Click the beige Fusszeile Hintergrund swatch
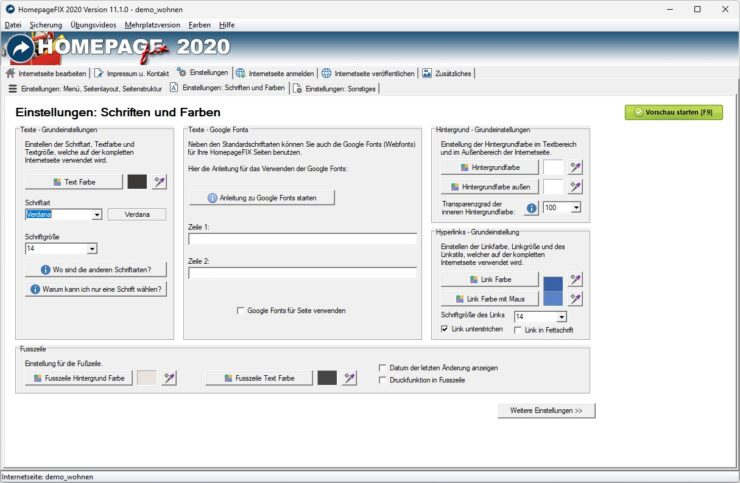 pyautogui.click(x=147, y=378)
